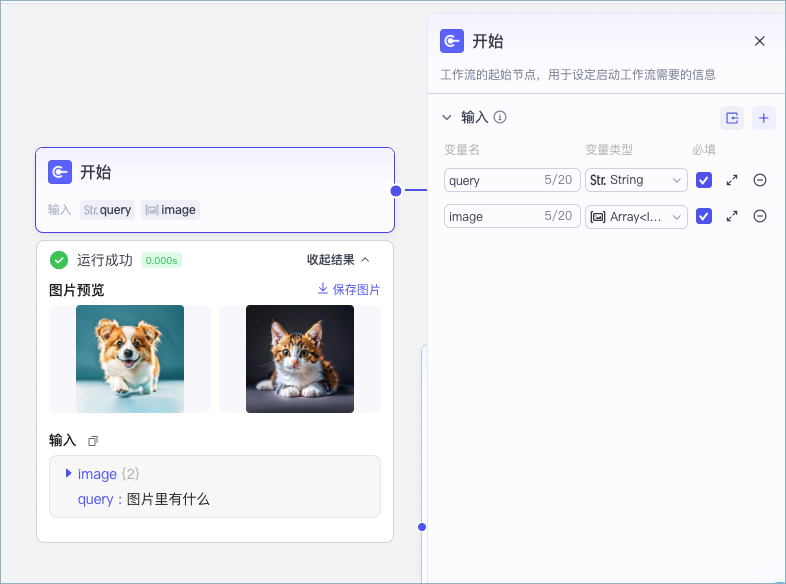Open the dog image preview thumbnail

click(x=130, y=359)
